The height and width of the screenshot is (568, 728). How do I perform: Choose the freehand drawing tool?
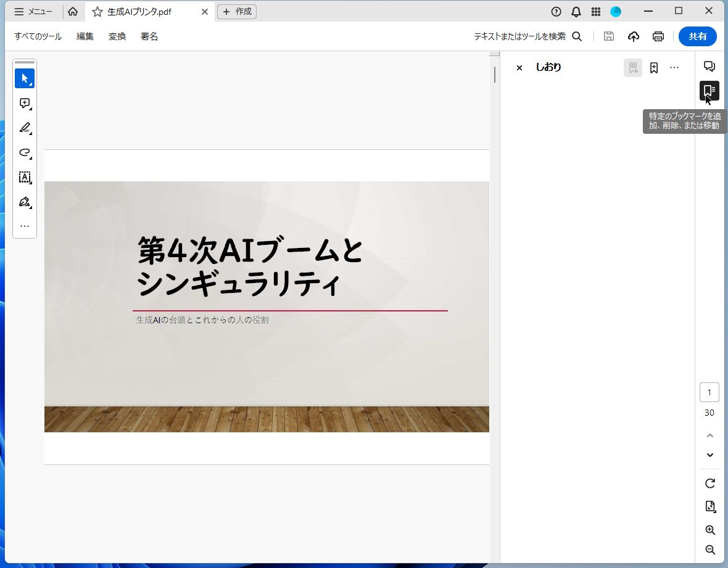point(25,152)
